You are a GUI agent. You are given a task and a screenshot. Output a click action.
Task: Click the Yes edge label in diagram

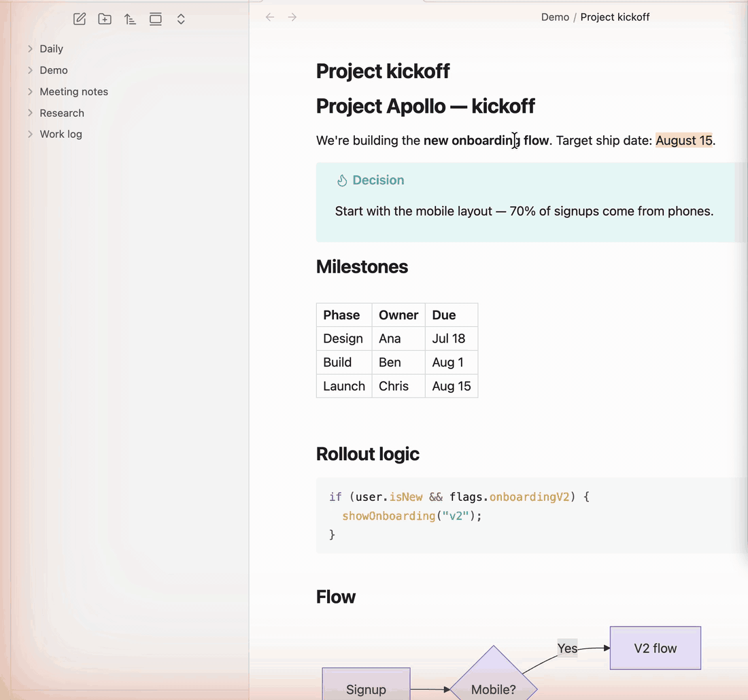pyautogui.click(x=567, y=648)
